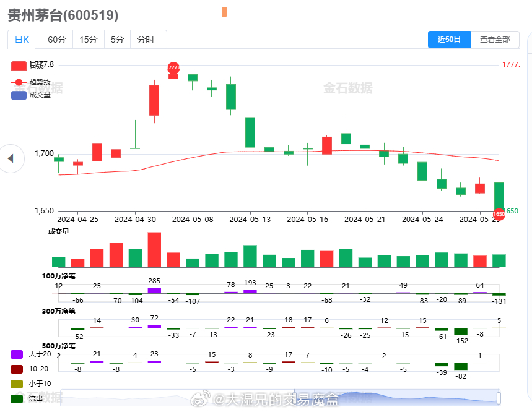
Task: Click the 777 peak price marker bubble
Action: (173, 67)
